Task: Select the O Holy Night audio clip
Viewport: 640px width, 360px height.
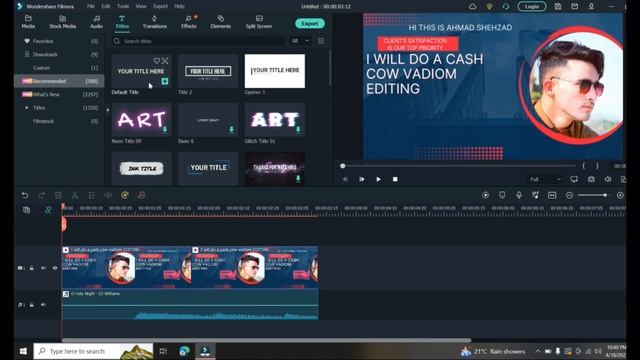Action: pos(190,304)
